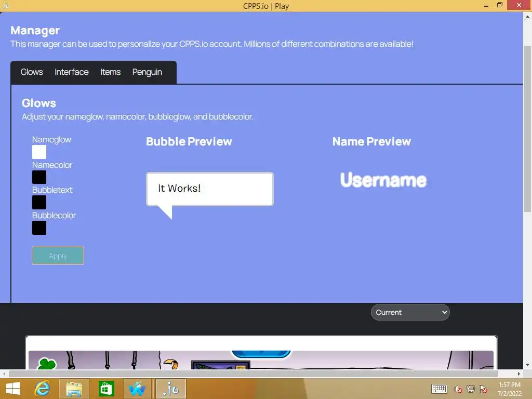Click the vertical scrollbar down arrow

(x=527, y=365)
